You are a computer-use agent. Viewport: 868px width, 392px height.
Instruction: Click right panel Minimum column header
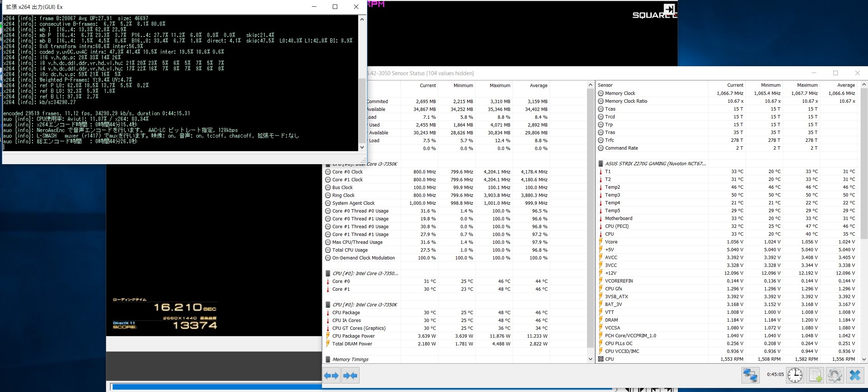[764, 85]
